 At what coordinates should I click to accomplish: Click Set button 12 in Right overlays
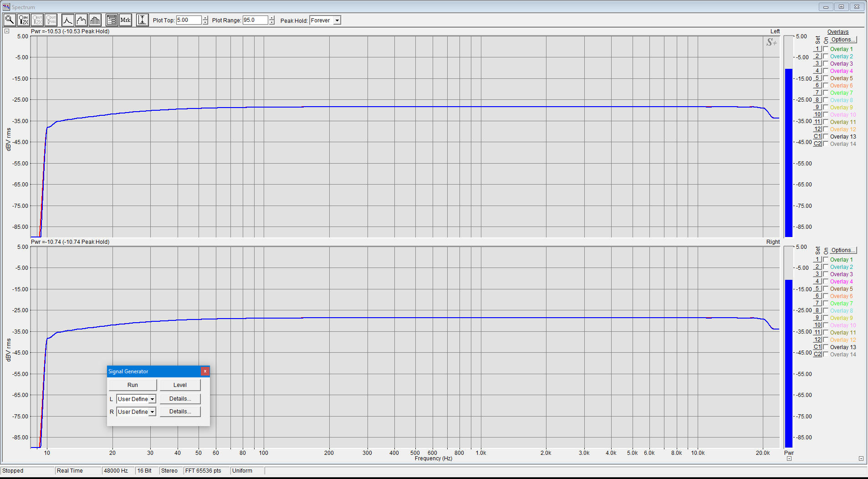817,340
